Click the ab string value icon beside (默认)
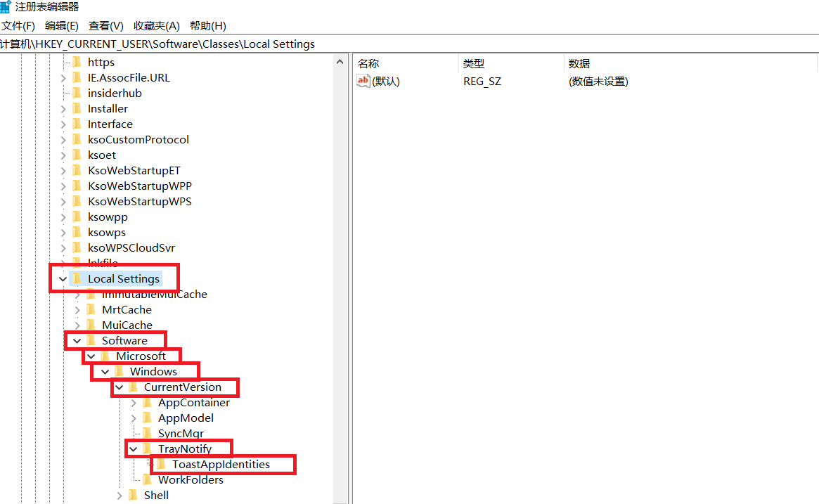 [x=363, y=80]
